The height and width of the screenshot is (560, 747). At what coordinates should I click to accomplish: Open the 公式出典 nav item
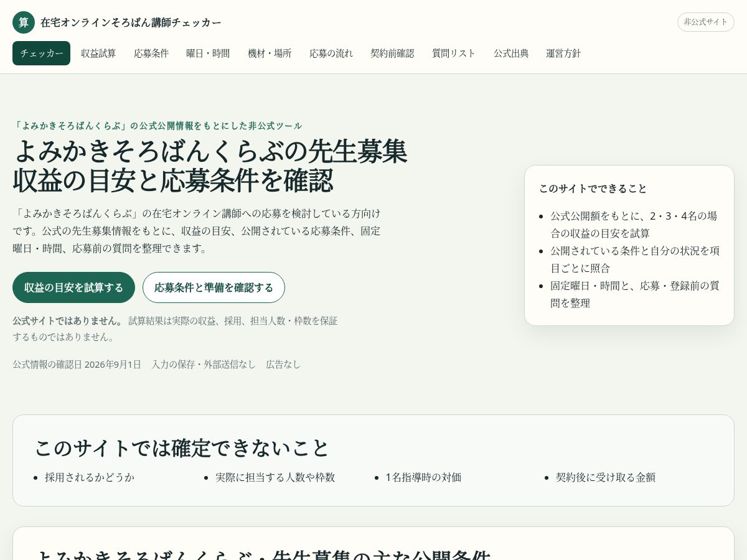click(x=511, y=54)
